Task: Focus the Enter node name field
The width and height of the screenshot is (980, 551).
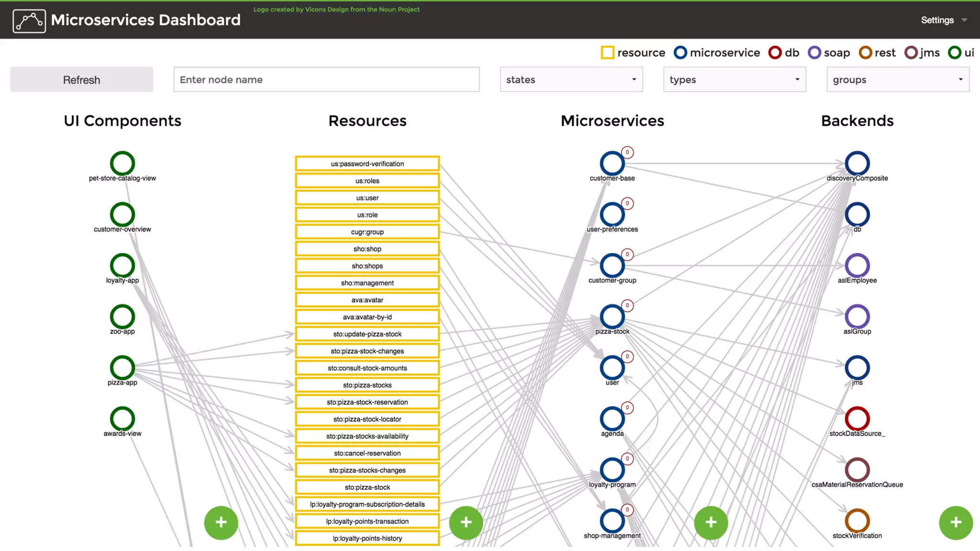Action: [326, 79]
